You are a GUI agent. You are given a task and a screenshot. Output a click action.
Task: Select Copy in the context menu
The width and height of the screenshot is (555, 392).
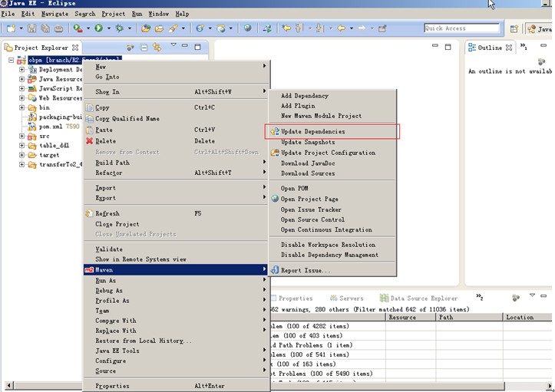pos(176,107)
